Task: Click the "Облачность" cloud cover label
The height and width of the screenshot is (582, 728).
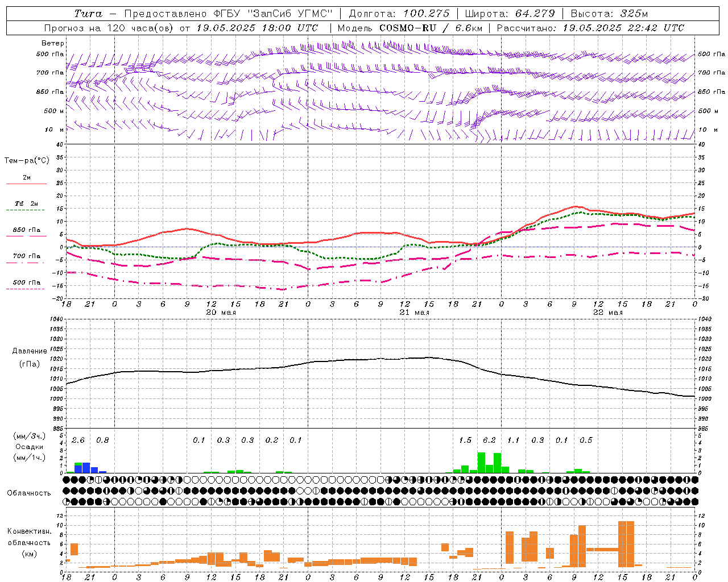Action: click(x=29, y=493)
